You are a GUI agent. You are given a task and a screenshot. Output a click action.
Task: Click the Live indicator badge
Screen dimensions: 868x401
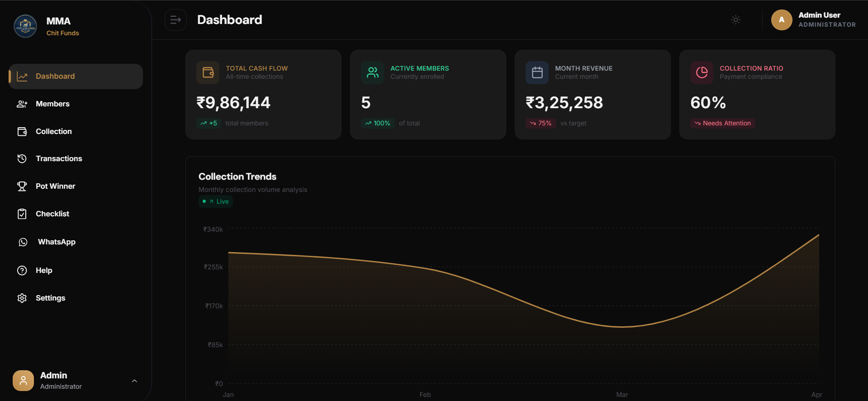point(216,201)
